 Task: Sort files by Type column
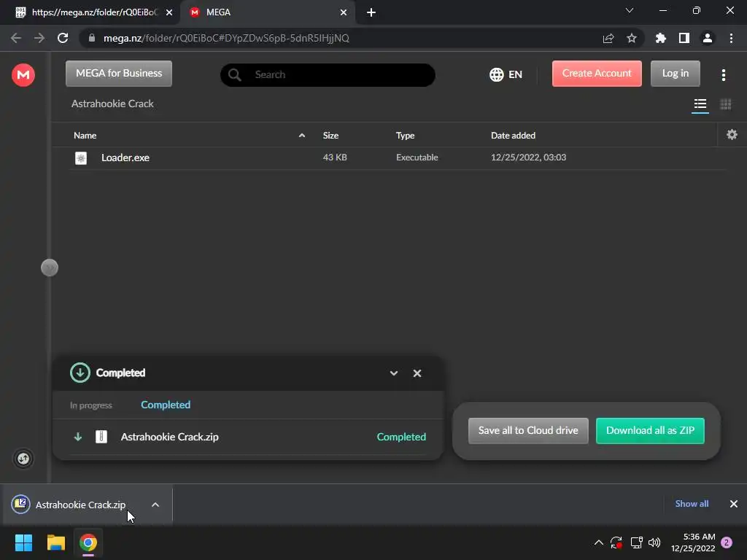coord(405,135)
